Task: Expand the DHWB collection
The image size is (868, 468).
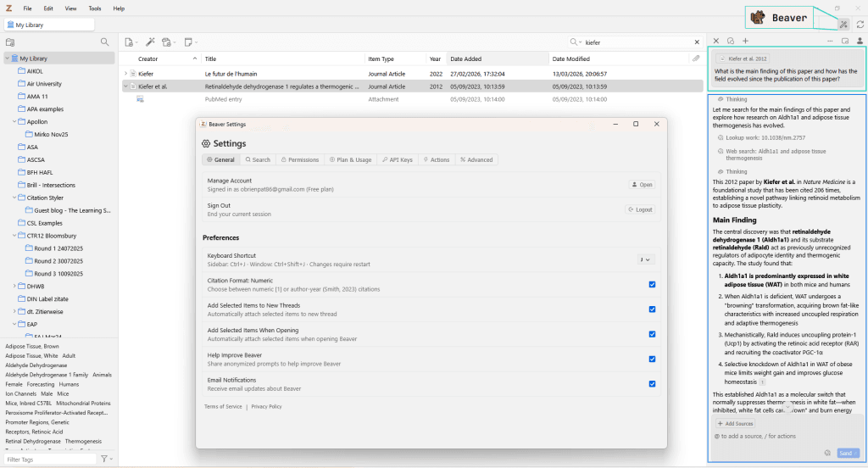Action: pyautogui.click(x=14, y=286)
